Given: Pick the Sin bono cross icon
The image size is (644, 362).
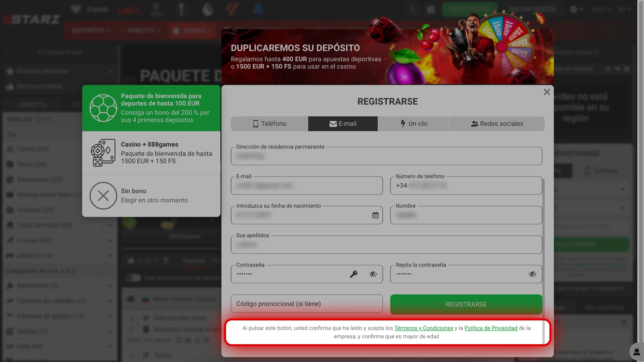Looking at the screenshot, I should point(103,196).
